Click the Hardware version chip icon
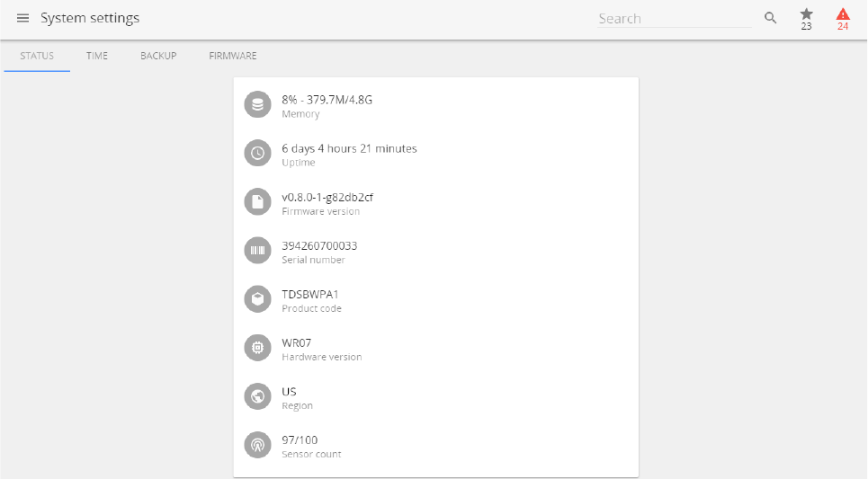This screenshot has height=479, width=868. 258,348
